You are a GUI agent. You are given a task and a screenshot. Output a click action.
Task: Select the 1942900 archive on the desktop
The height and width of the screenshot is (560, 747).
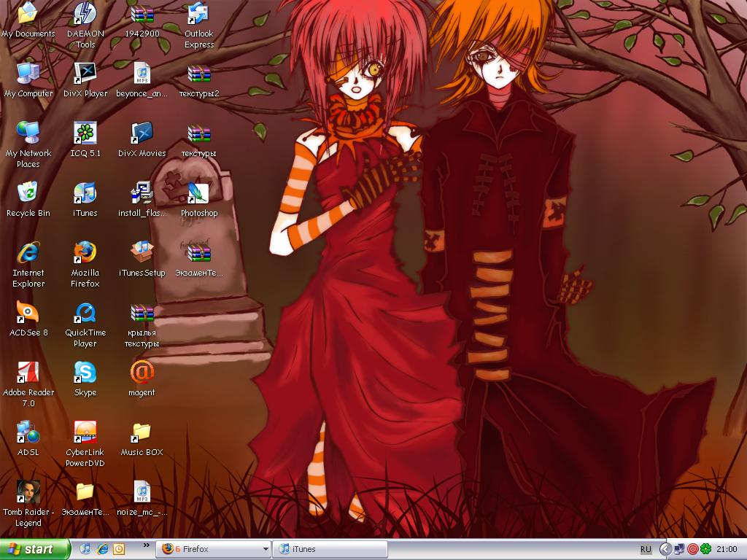(x=142, y=20)
